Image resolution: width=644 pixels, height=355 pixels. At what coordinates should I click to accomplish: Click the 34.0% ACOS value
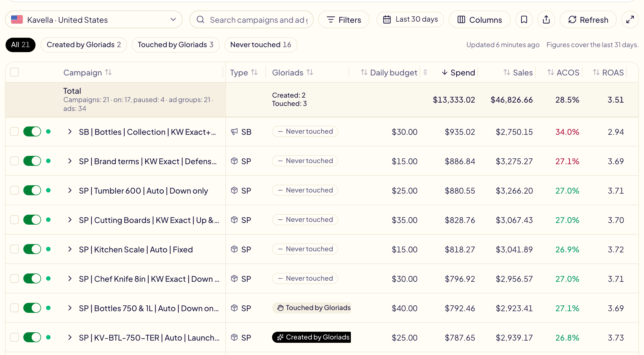click(567, 132)
